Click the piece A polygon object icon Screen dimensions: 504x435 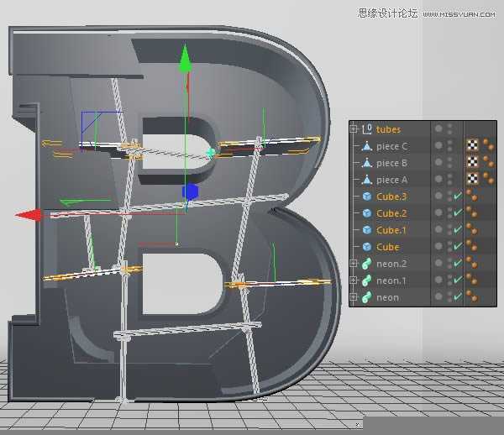(x=367, y=180)
